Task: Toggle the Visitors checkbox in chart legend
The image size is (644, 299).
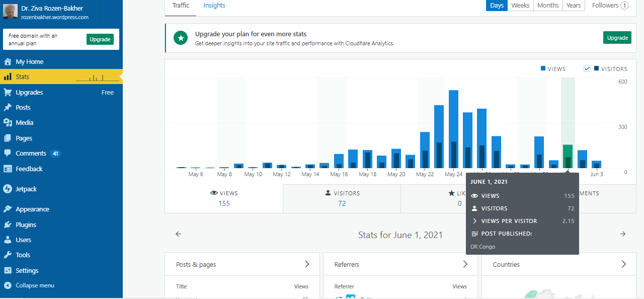Action: tap(587, 68)
